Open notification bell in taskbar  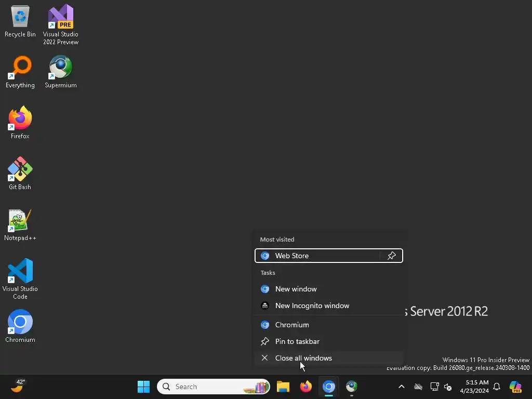click(497, 387)
